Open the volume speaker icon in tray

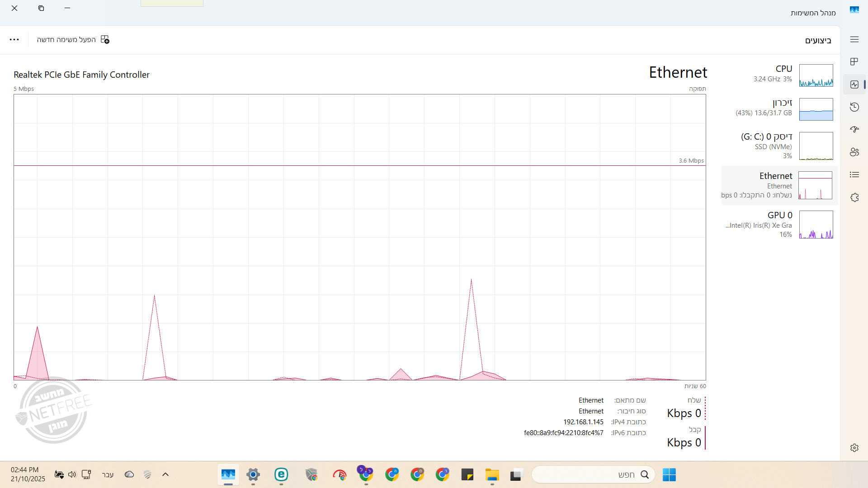(72, 474)
